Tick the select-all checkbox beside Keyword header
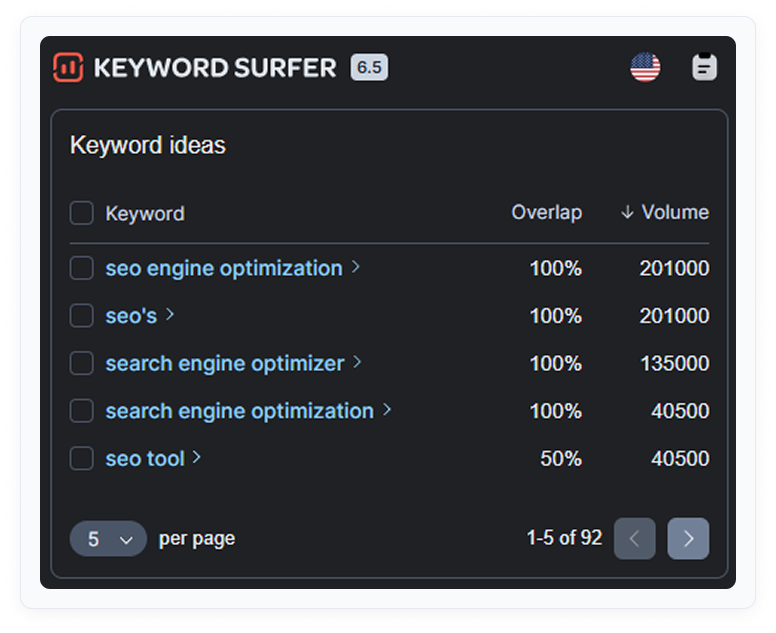776x633 pixels. [x=82, y=213]
